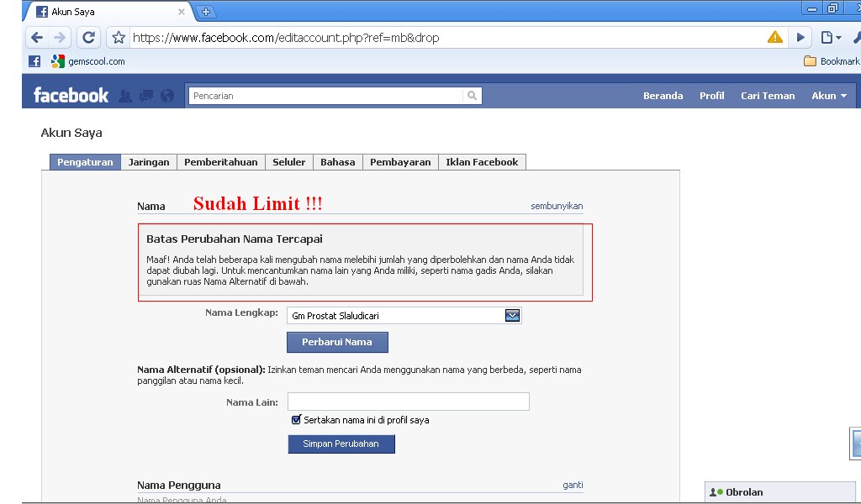Image resolution: width=861 pixels, height=504 pixels.
Task: Open Cari Teman page
Action: [768, 96]
